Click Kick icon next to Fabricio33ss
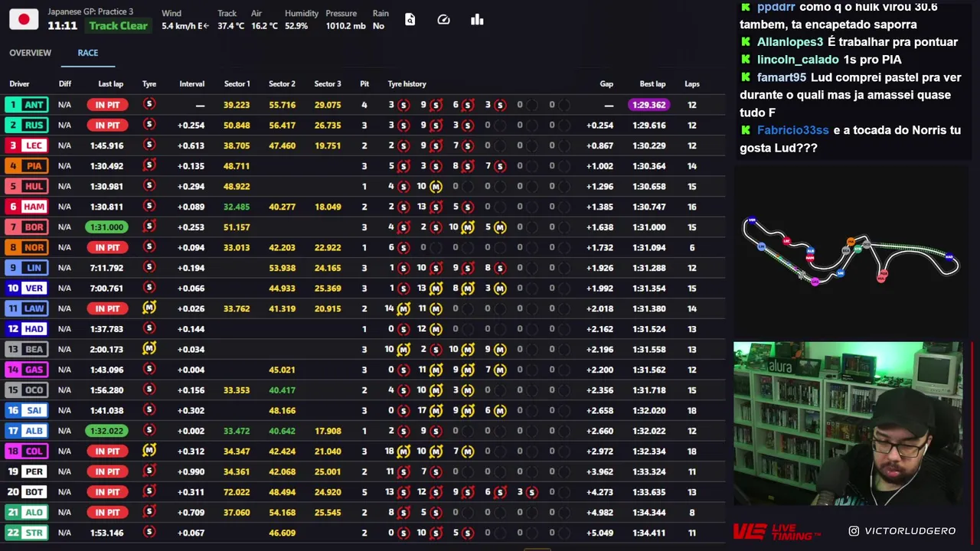This screenshot has width=980, height=551. click(x=745, y=130)
